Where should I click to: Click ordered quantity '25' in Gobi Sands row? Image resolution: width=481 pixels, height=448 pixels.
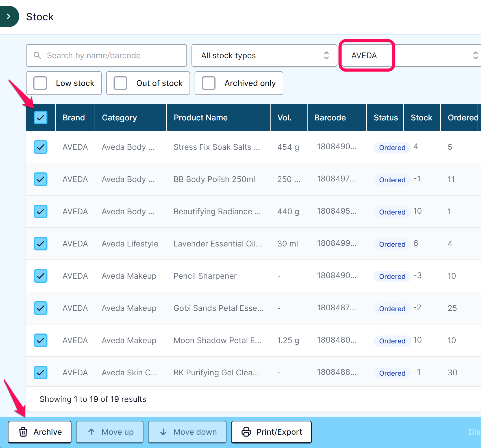click(x=452, y=308)
